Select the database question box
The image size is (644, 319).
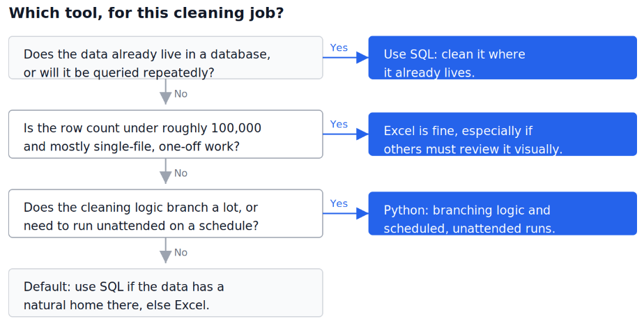click(x=165, y=58)
